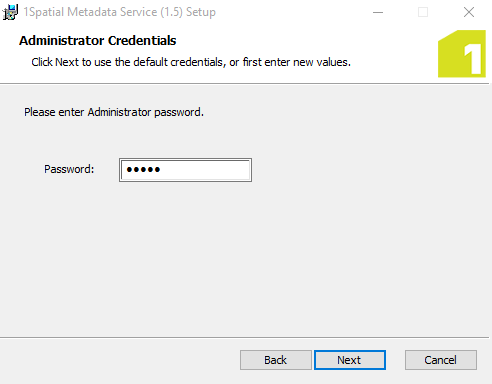The width and height of the screenshot is (492, 384).
Task: Click the greyed-out maximize button
Action: [423, 12]
